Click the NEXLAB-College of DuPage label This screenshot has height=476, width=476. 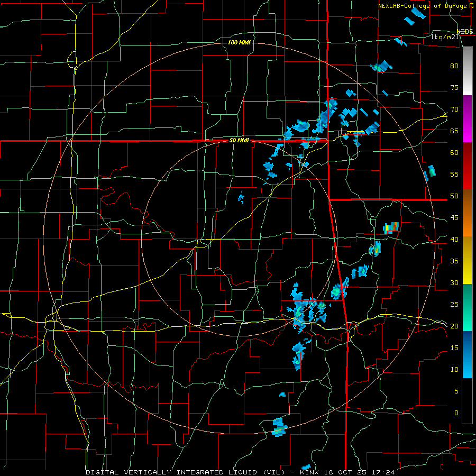point(423,6)
